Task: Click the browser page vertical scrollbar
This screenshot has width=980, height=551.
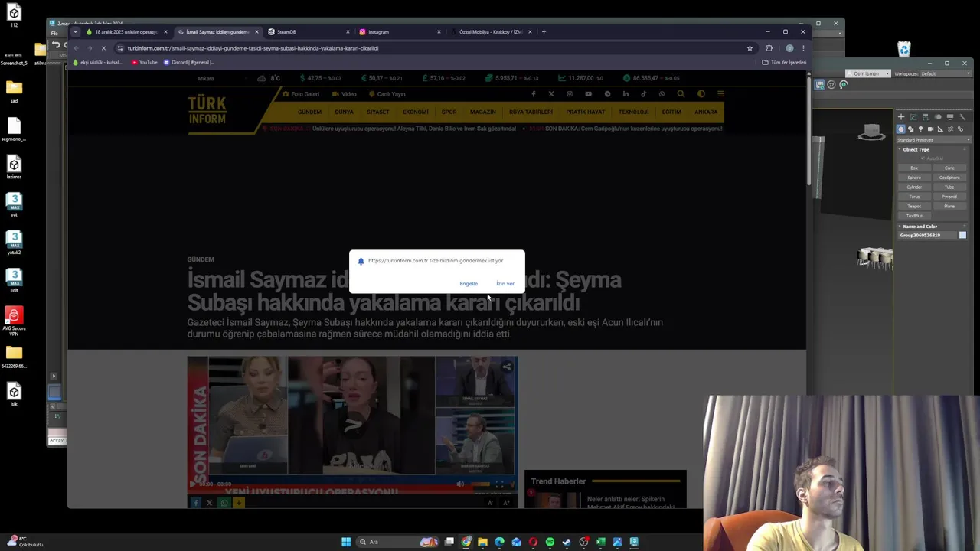Action: [x=809, y=130]
